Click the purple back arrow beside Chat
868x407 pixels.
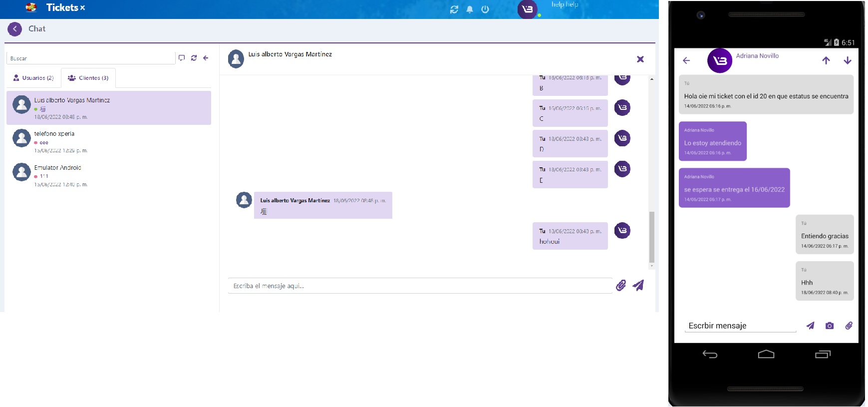[14, 29]
